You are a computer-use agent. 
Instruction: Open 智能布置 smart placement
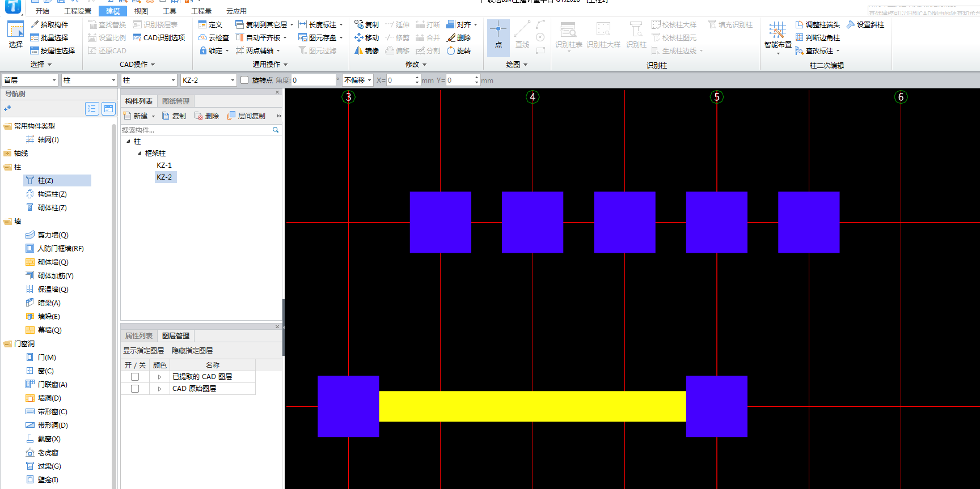(778, 37)
